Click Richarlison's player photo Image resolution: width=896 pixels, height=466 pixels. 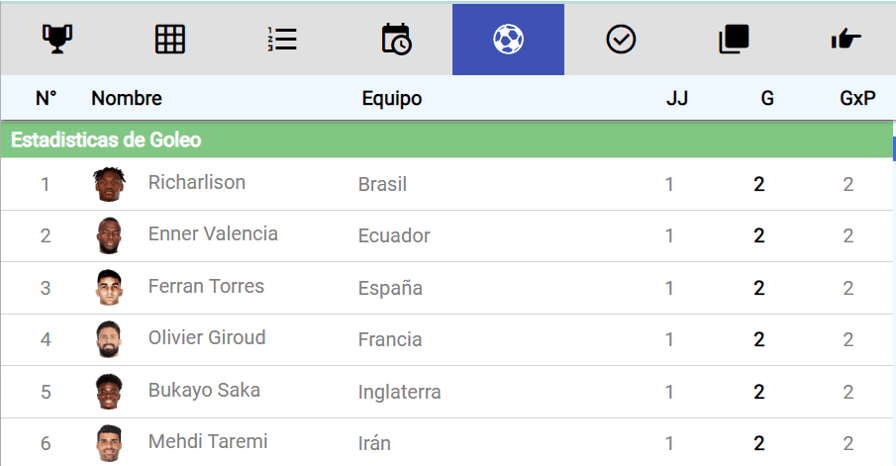tap(109, 184)
